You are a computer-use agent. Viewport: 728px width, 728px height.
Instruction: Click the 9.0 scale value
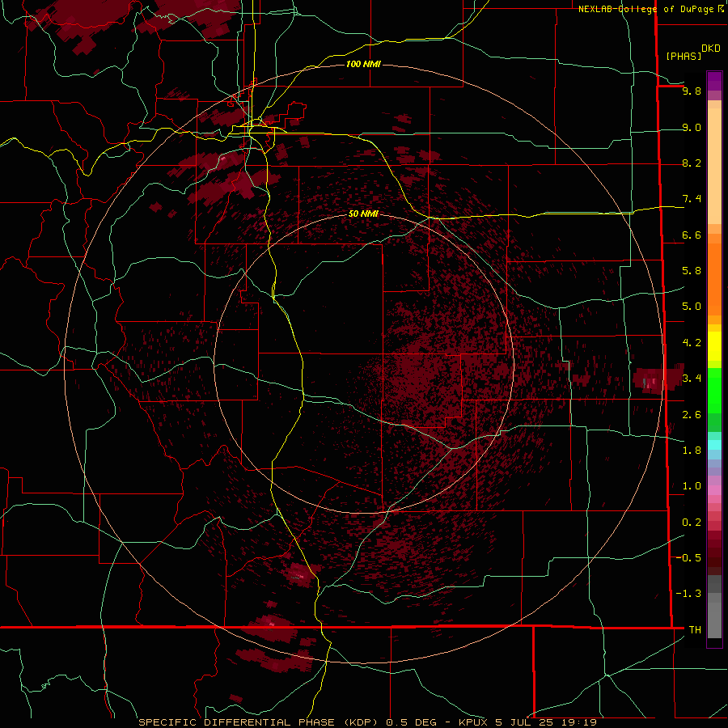692,127
